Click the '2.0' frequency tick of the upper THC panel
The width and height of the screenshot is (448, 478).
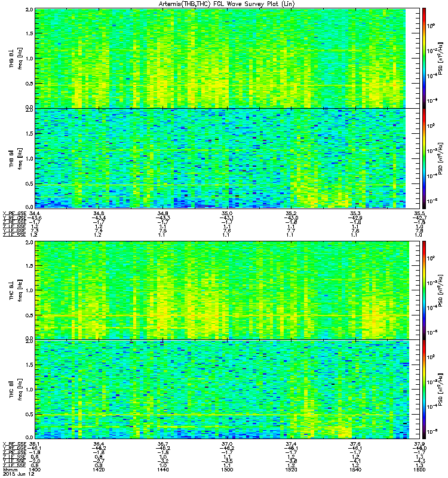pyautogui.click(x=29, y=243)
